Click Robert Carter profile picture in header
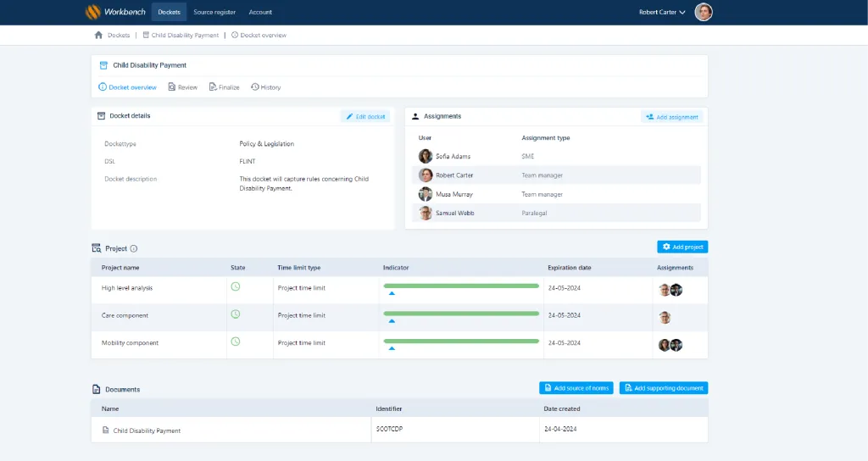Viewport: 868px width, 461px height. tap(703, 12)
